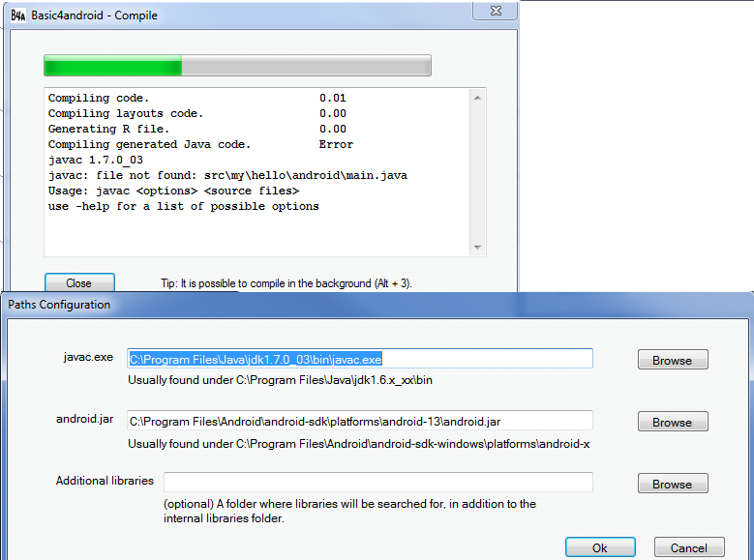
Task: Confirm Paths Configuration with Ok
Action: tap(600, 548)
